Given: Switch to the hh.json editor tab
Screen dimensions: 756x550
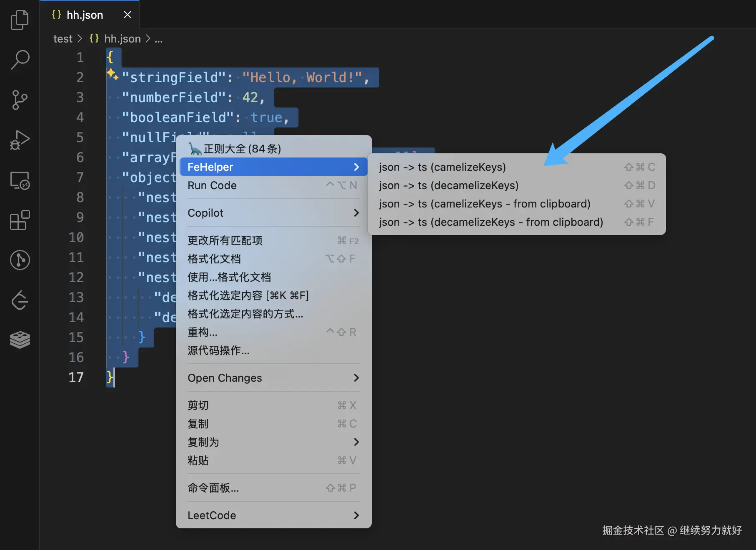Looking at the screenshot, I should pos(85,15).
